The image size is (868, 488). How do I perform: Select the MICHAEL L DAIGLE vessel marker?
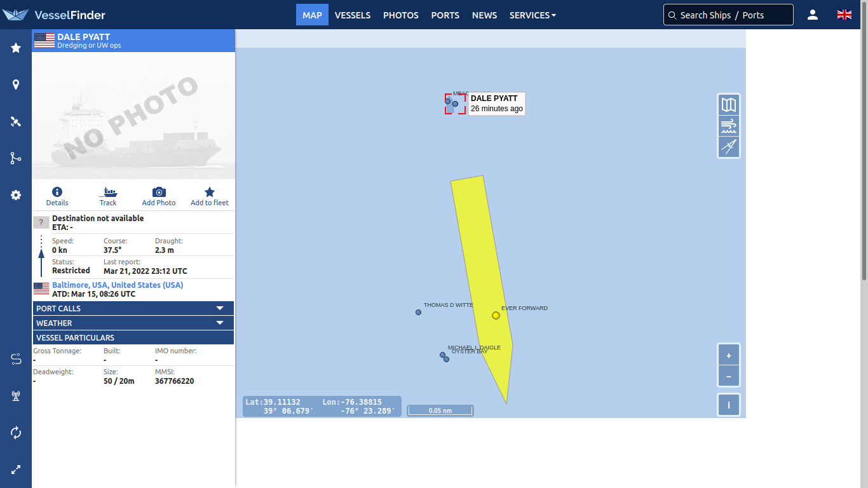(x=442, y=355)
